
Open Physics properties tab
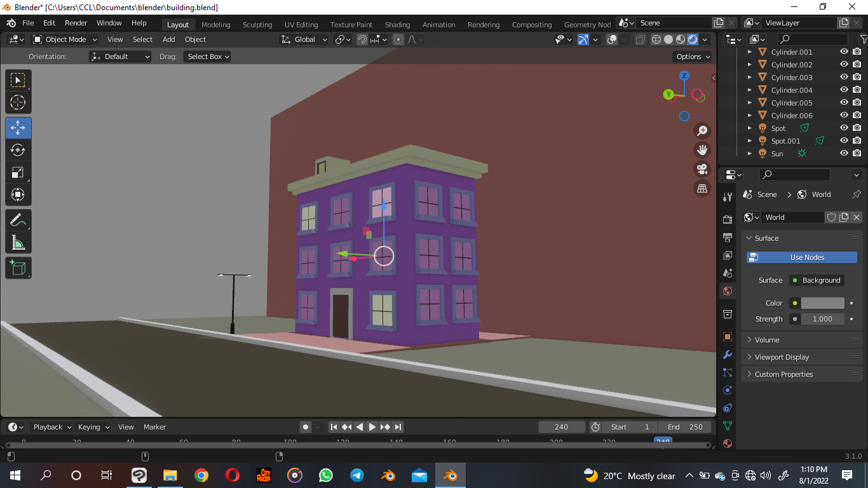(x=728, y=390)
